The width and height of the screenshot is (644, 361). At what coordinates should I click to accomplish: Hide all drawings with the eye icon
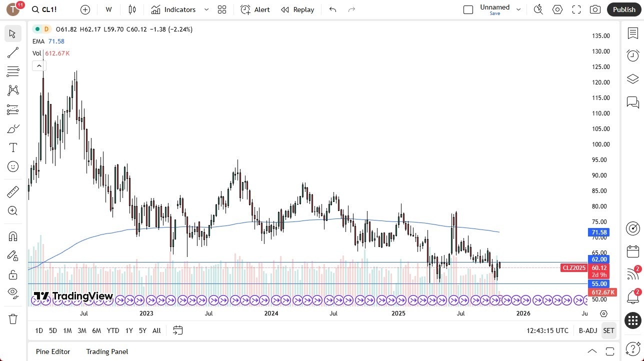click(12, 292)
